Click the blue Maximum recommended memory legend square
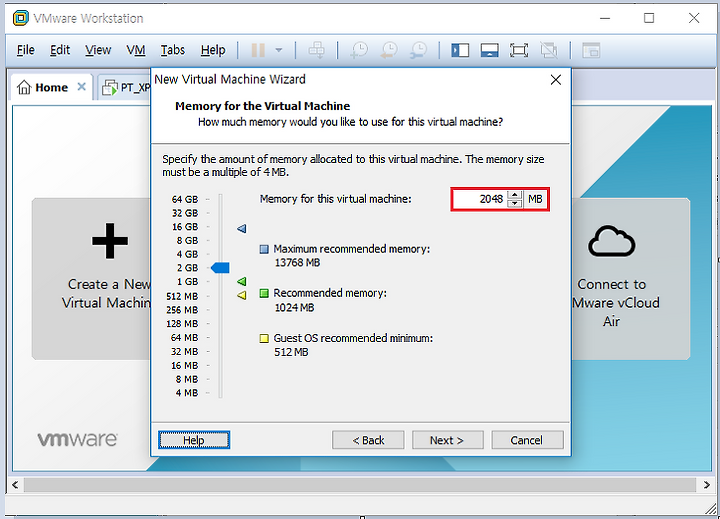The height and width of the screenshot is (519, 720). [x=264, y=249]
